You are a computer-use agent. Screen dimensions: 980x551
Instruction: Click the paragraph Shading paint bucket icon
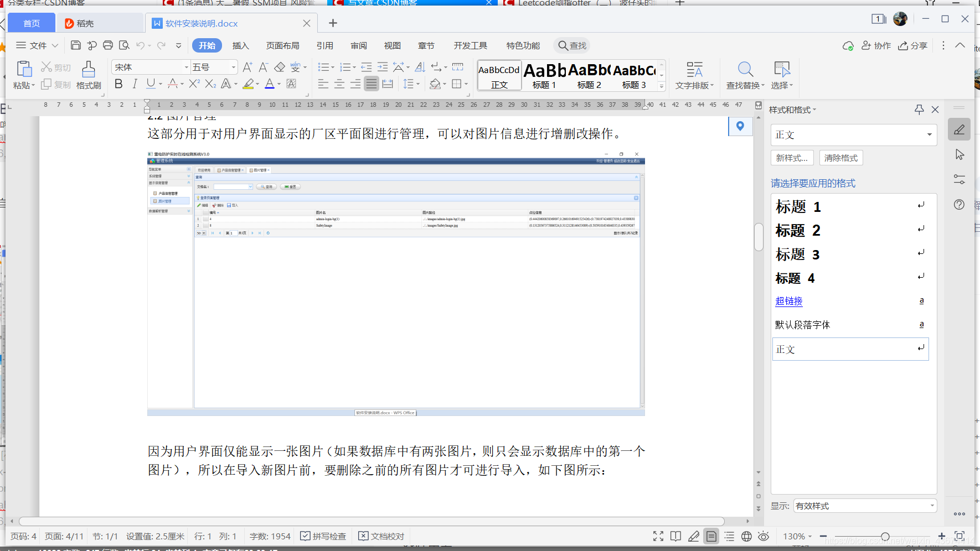(435, 84)
